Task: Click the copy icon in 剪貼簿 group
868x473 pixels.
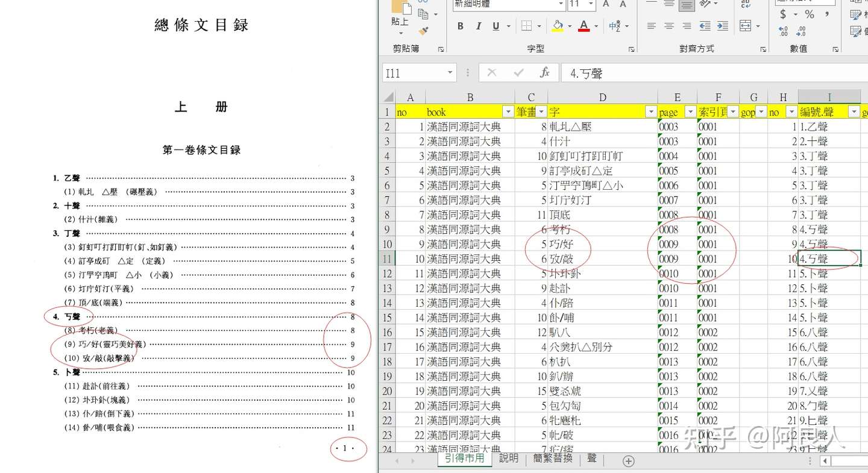Action: pos(423,13)
